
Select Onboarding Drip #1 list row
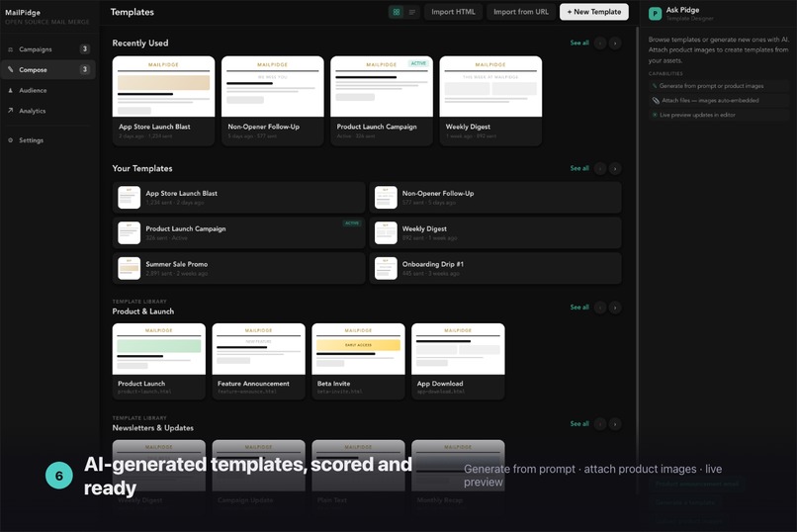click(495, 268)
